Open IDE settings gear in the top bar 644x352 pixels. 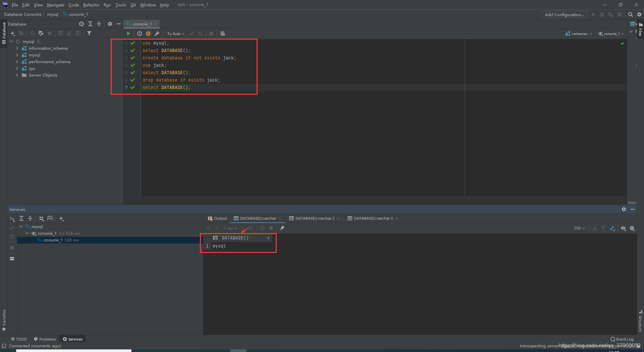[x=639, y=14]
